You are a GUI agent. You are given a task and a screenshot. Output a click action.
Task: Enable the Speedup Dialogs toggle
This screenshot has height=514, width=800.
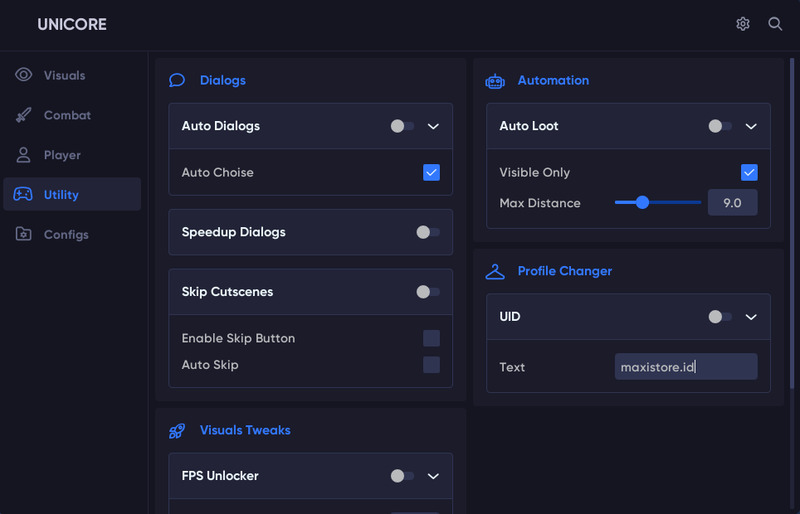pyautogui.click(x=428, y=232)
